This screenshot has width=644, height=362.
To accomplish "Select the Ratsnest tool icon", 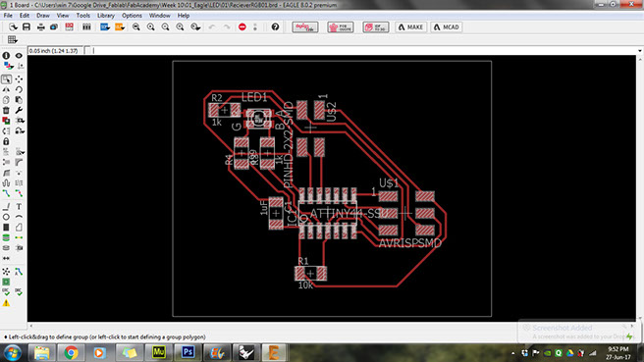I will [6, 272].
